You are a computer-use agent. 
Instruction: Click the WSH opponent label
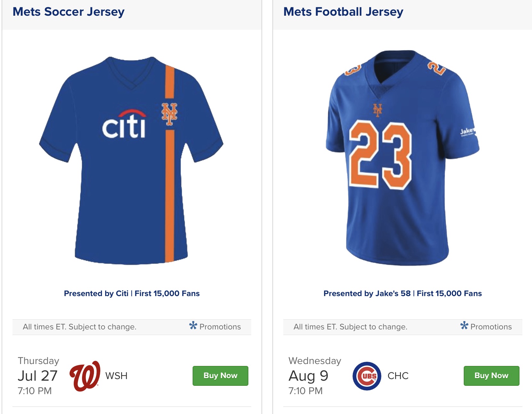(x=116, y=376)
